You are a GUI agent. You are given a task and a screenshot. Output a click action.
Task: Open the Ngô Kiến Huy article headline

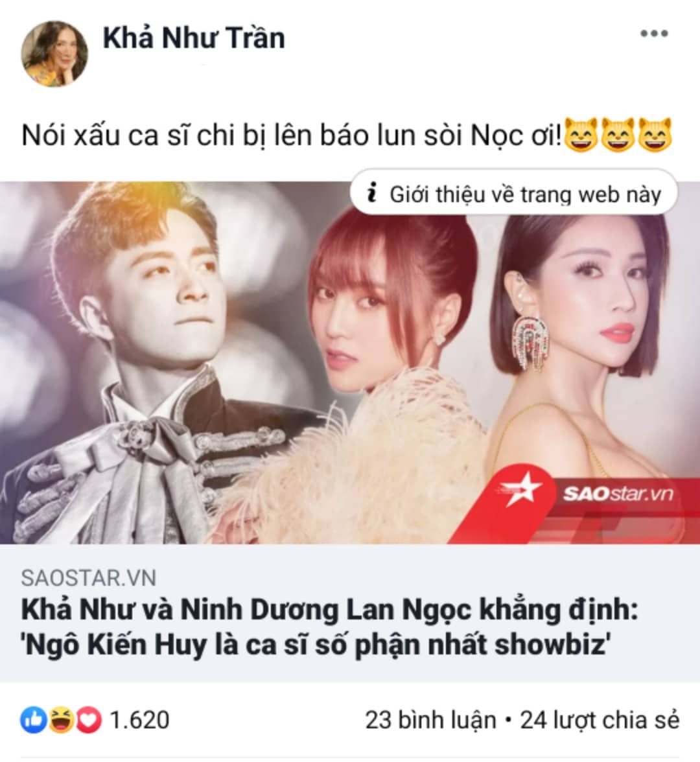click(329, 627)
